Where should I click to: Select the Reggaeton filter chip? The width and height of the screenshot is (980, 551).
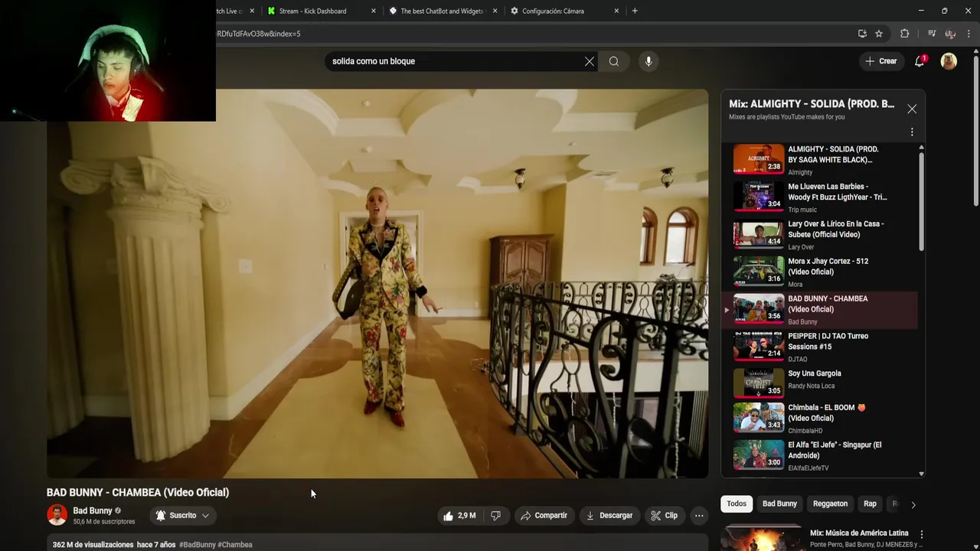point(830,504)
